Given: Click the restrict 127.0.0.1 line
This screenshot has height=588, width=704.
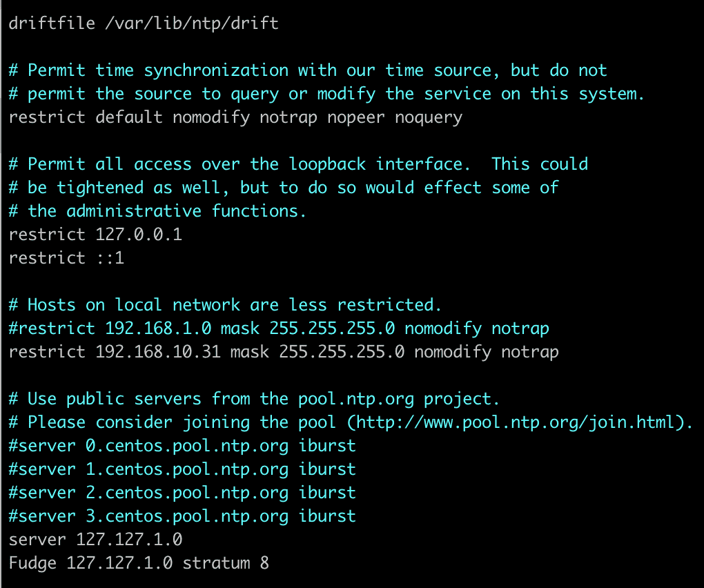Looking at the screenshot, I should 95,234.
